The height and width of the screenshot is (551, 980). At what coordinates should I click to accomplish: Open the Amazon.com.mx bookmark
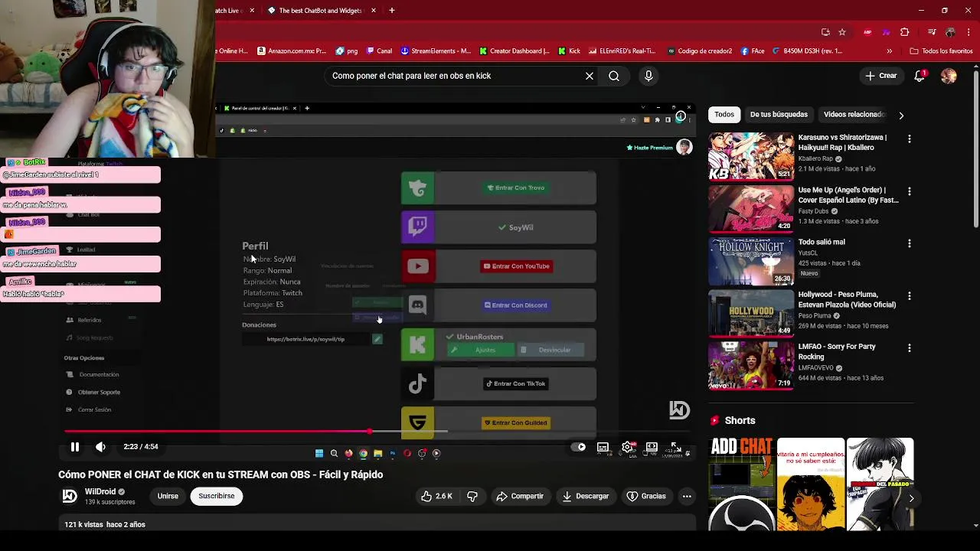(x=293, y=51)
